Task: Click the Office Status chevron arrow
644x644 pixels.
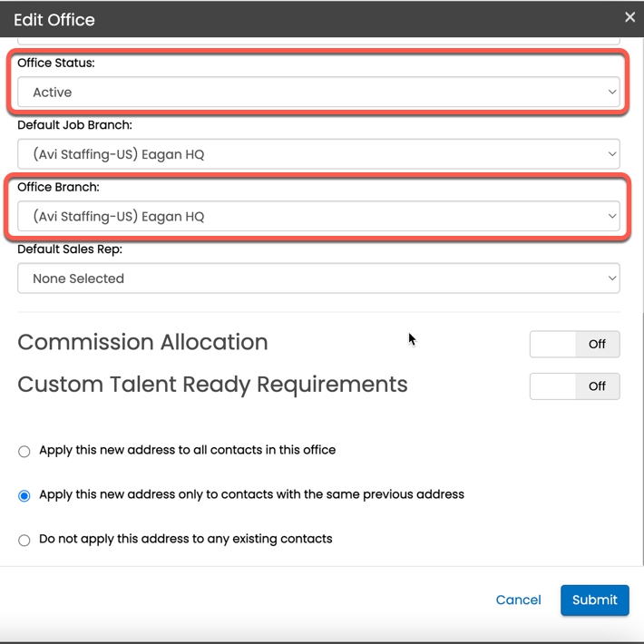Action: (612, 93)
